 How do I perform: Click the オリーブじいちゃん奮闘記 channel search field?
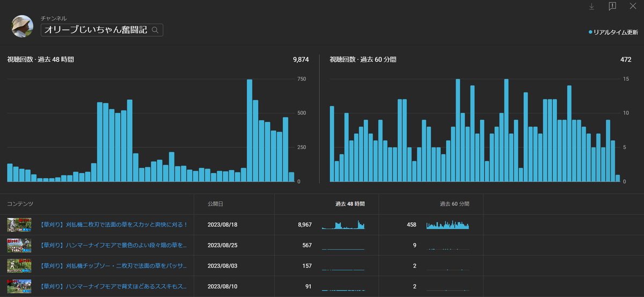point(102,30)
